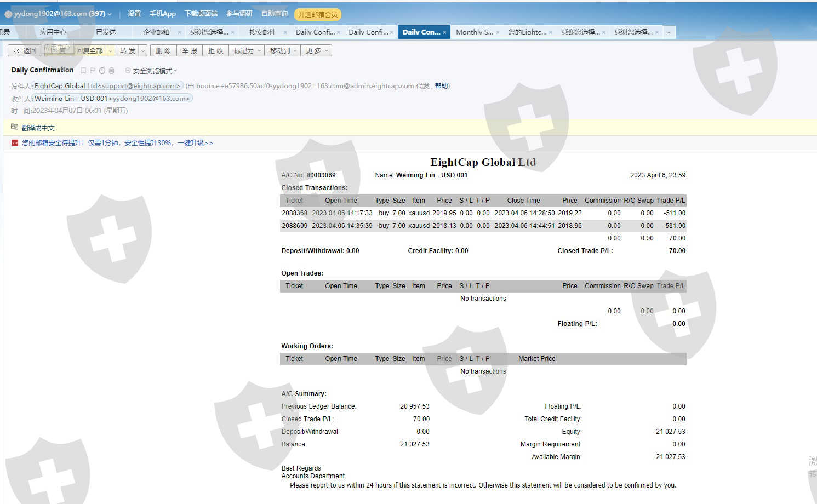This screenshot has width=817, height=504.
Task: Click the 开通邮箱会员 membership button
Action: tap(318, 14)
